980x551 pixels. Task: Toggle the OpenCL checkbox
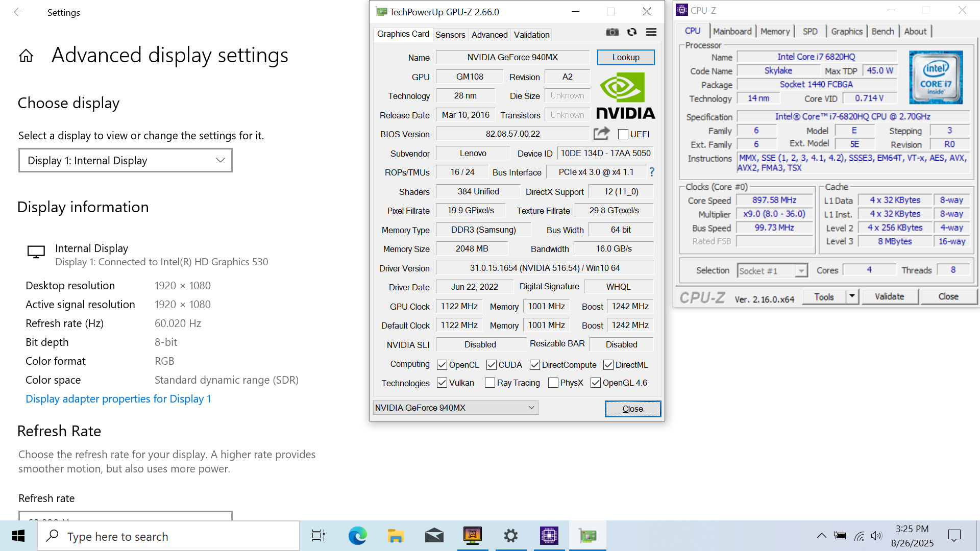click(x=442, y=365)
